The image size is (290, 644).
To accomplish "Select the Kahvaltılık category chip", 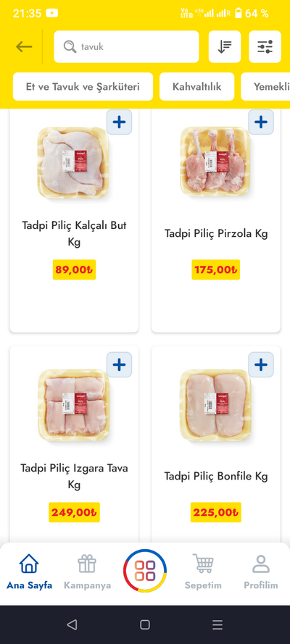I will (x=196, y=87).
